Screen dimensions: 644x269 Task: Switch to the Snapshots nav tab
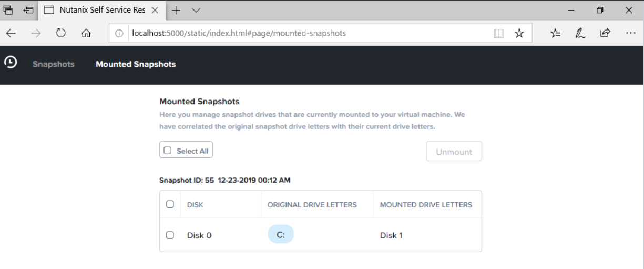[x=54, y=64]
